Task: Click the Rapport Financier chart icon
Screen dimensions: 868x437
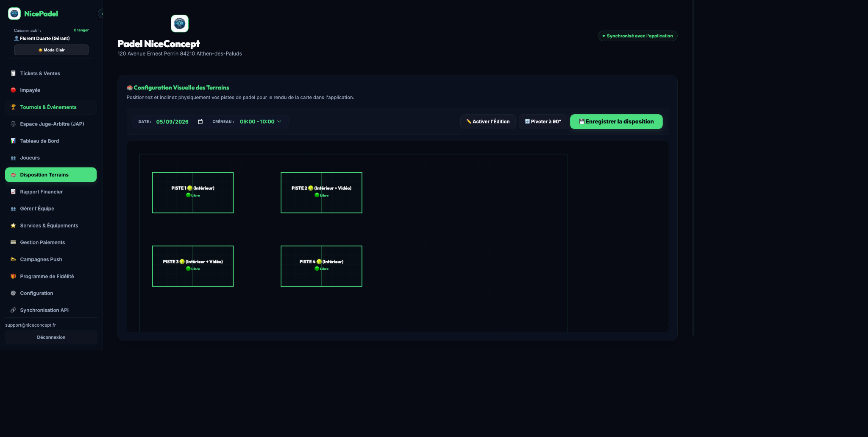Action: [x=13, y=192]
